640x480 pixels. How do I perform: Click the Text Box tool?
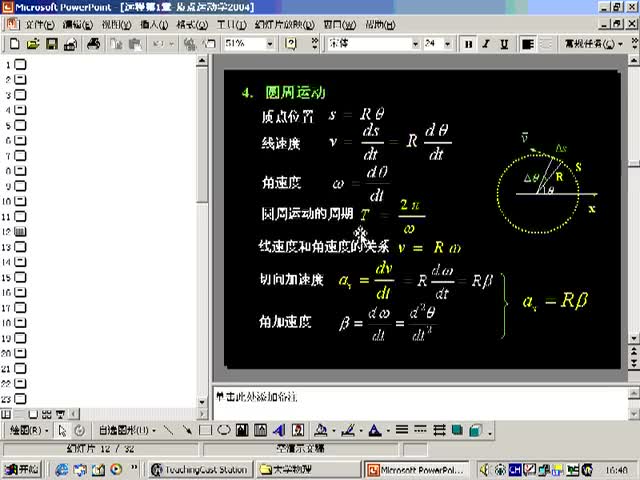[242, 430]
